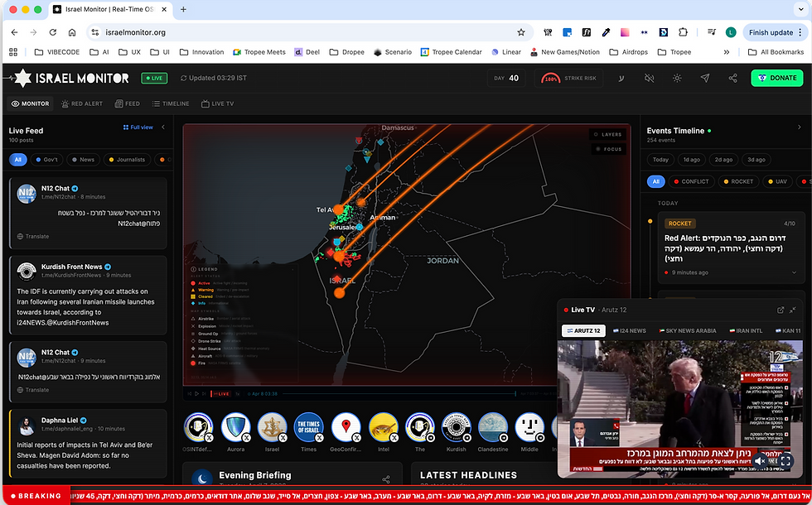Filter events to 2d ago

point(723,160)
